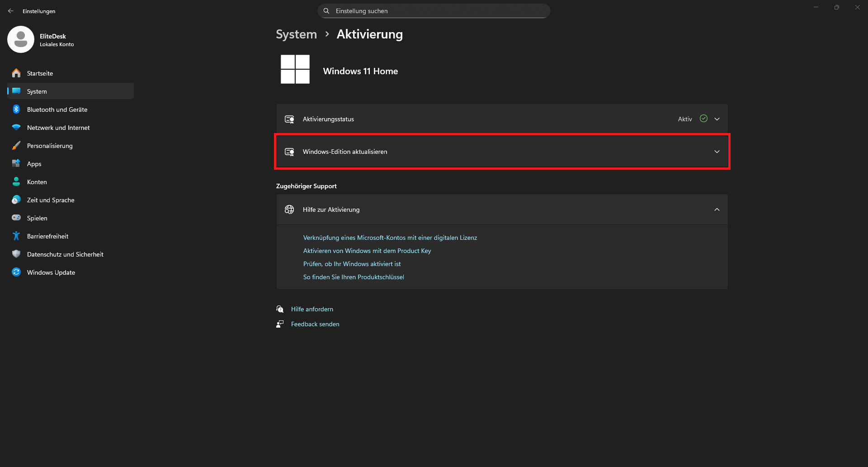
Task: Open Datenschutz und Sicherheit
Action: point(71,254)
